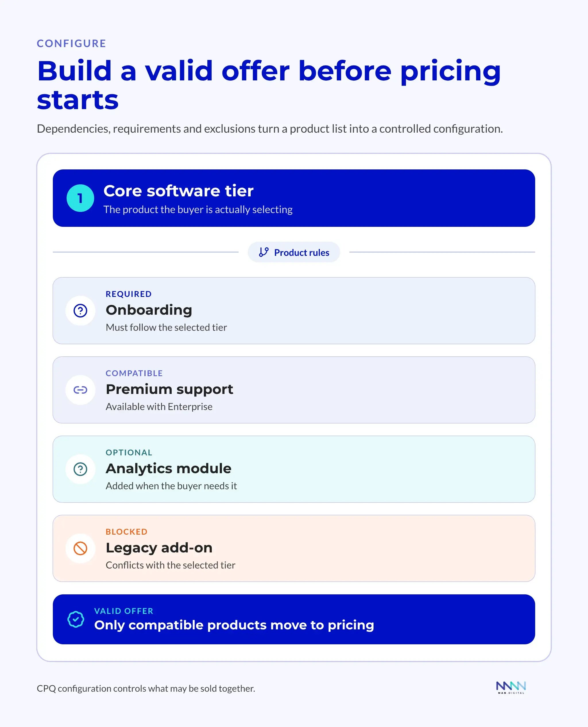This screenshot has width=588, height=727.
Task: Click the heading Build a valid offer
Action: [x=269, y=85]
